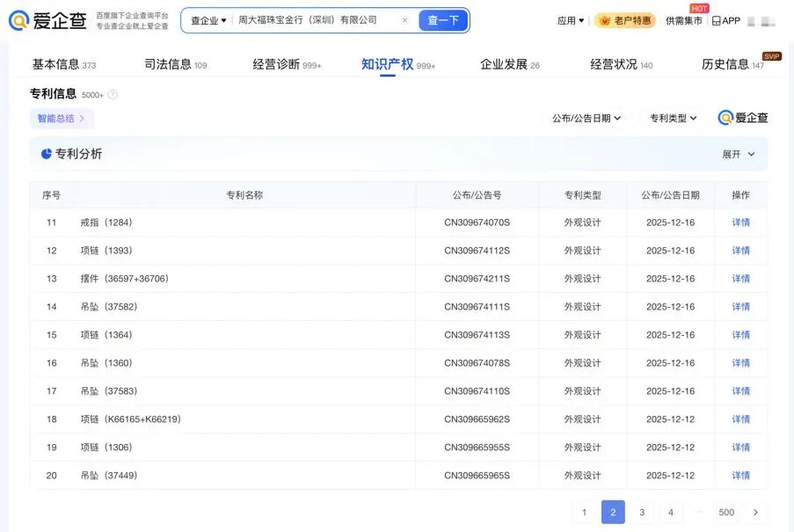Open the 公布/公告日期 date filter dropdown
794x532 pixels.
(586, 118)
